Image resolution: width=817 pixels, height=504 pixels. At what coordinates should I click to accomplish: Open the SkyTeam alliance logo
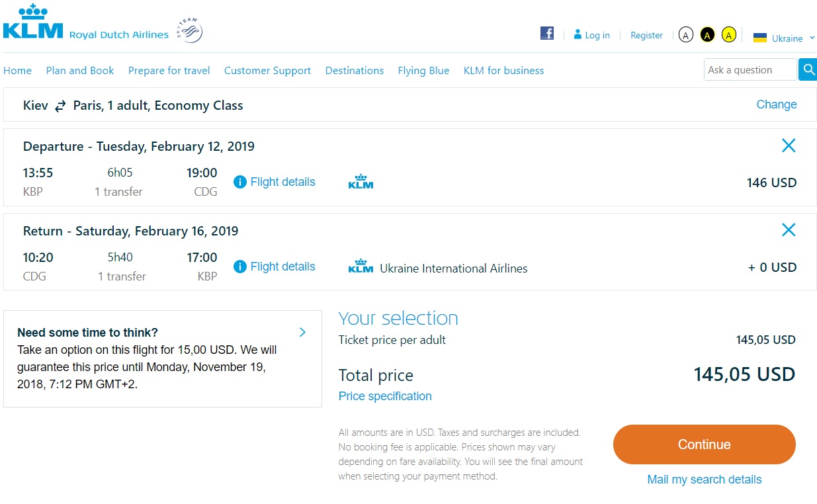(189, 31)
